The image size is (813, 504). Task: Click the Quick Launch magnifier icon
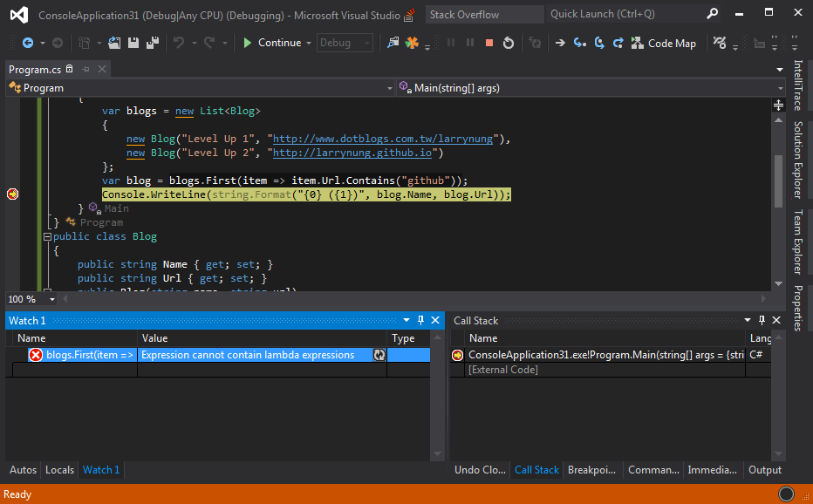coord(713,14)
